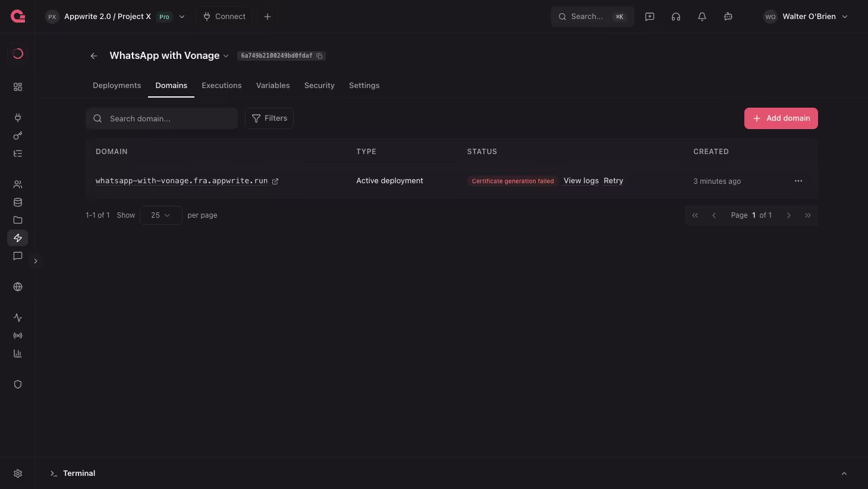Open the support headset icon
The image size is (868, 489).
676,17
